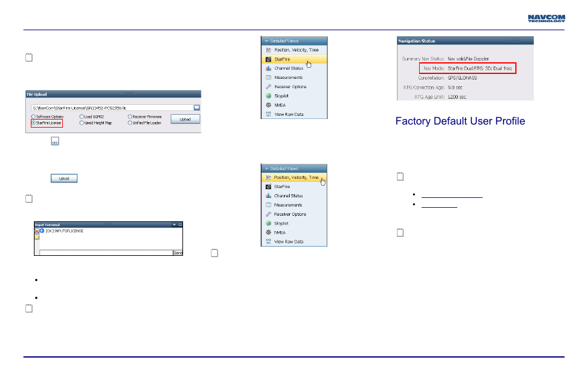Click the Channel Status bar-chart icon in the StarFire-highlighted menu
Viewport: 588px width, 381px height.
click(x=269, y=68)
